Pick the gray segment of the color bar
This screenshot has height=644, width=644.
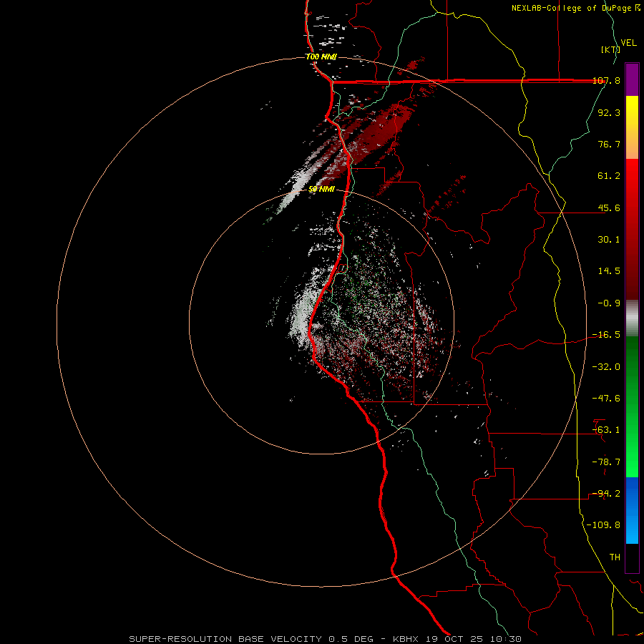point(632,318)
